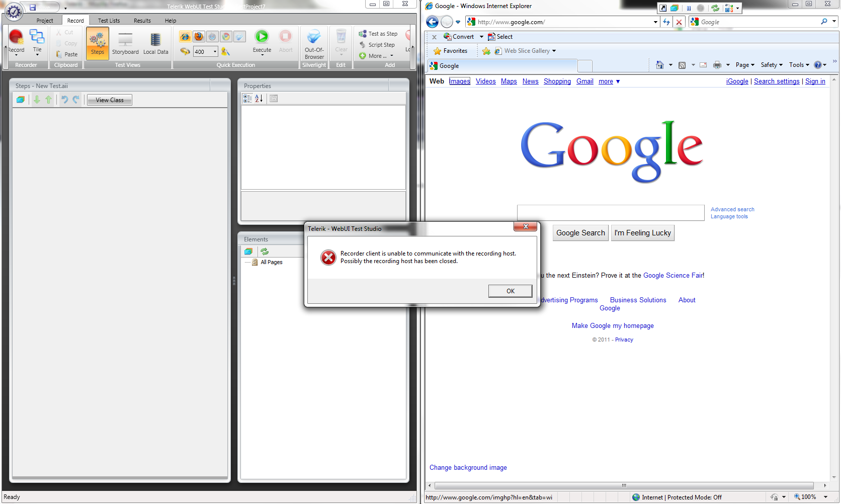Click the Sign in link on Google
Screen dimensions: 841x504
pos(815,81)
